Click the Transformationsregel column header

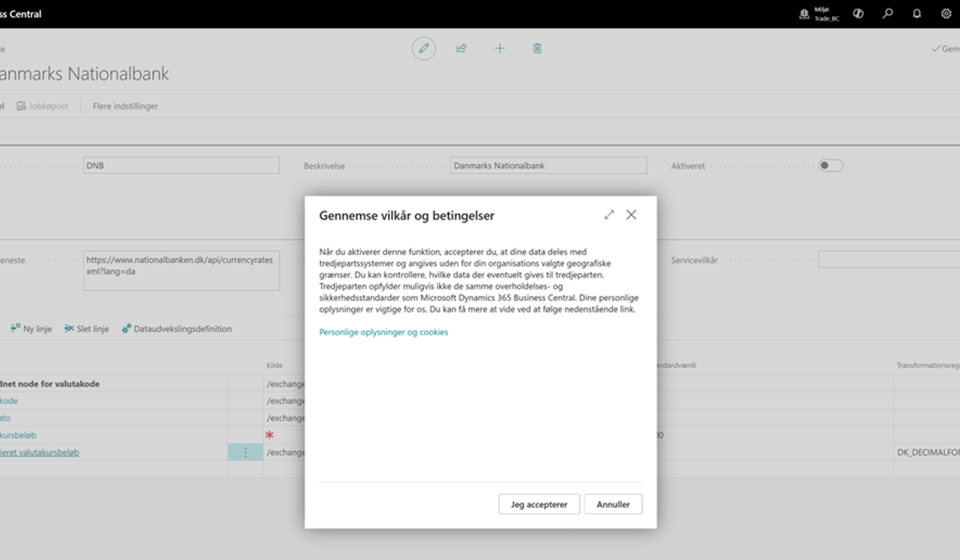[x=928, y=366]
